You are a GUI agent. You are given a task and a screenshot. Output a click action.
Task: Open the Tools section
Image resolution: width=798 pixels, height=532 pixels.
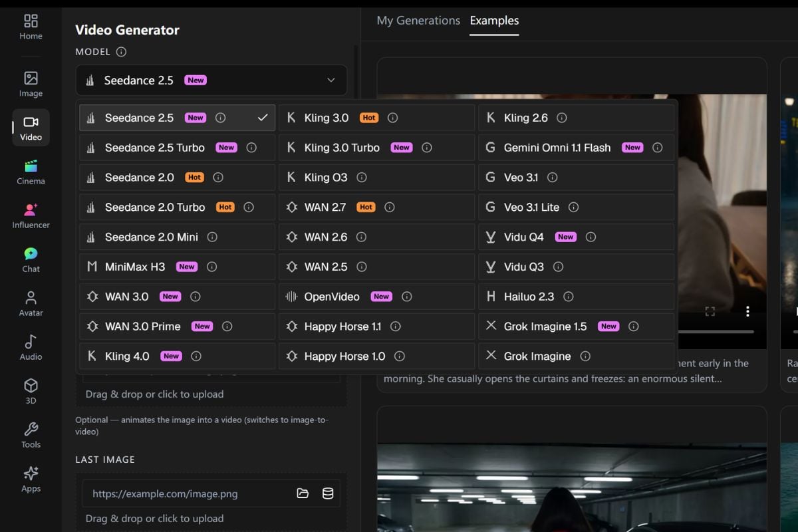31,436
